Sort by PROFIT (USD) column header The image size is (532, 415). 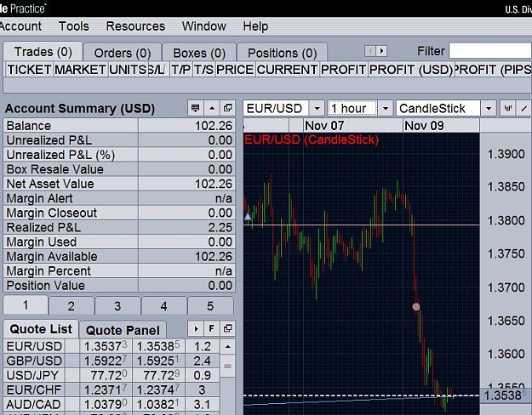[411, 70]
